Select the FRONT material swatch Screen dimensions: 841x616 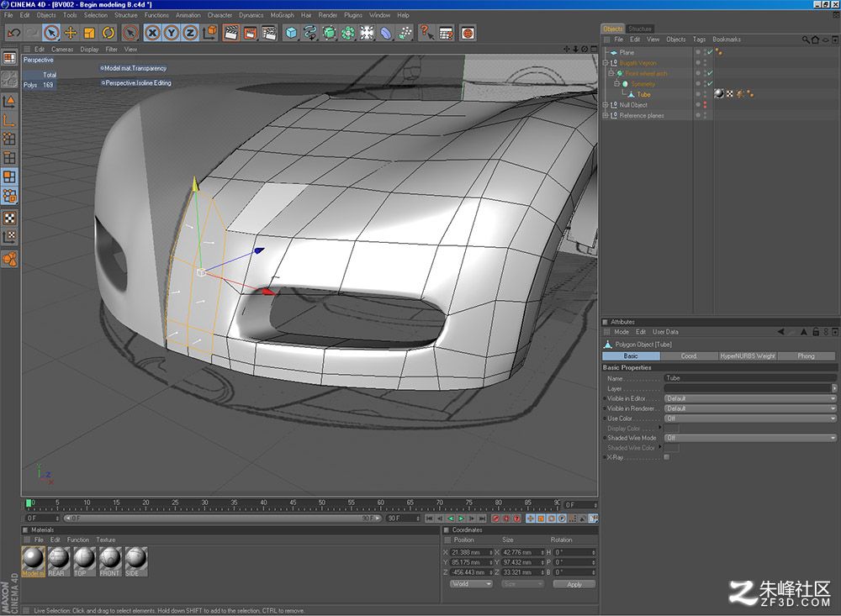(109, 561)
